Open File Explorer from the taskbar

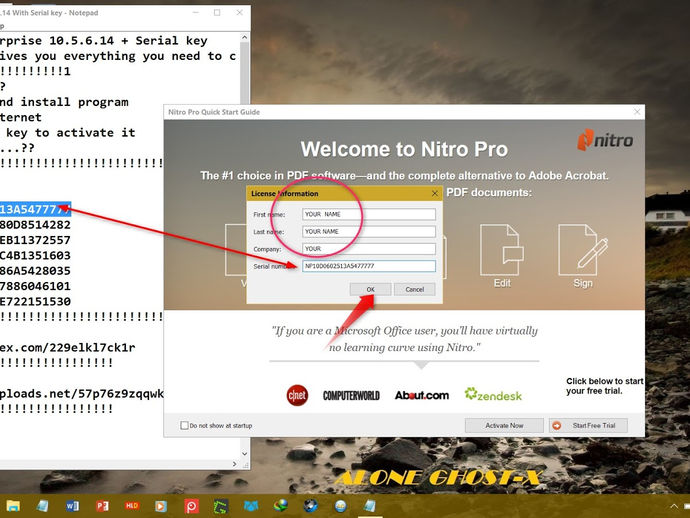click(x=12, y=506)
